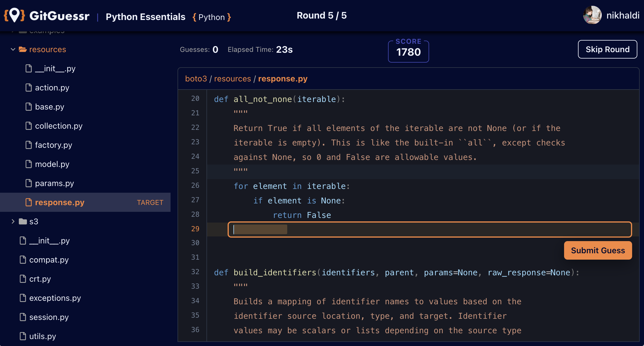644x346 pixels.
Task: Focus the line 29 guess input field
Action: [x=429, y=230]
